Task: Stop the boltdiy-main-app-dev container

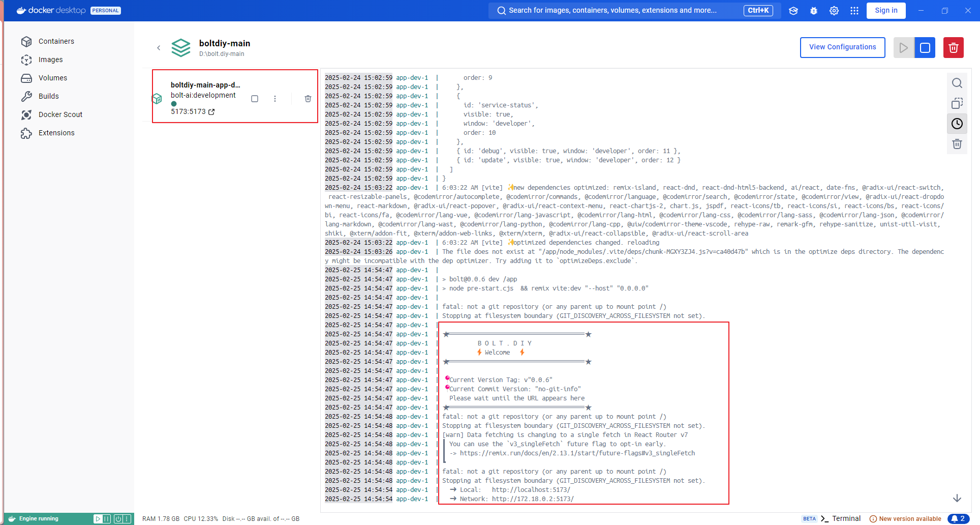Action: (255, 99)
